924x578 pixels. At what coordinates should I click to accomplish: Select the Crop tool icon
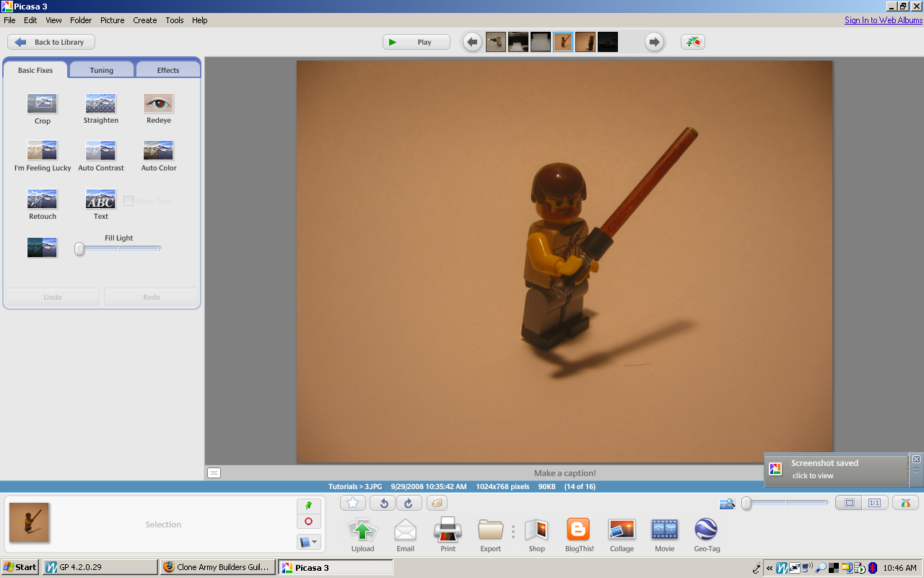coord(43,103)
